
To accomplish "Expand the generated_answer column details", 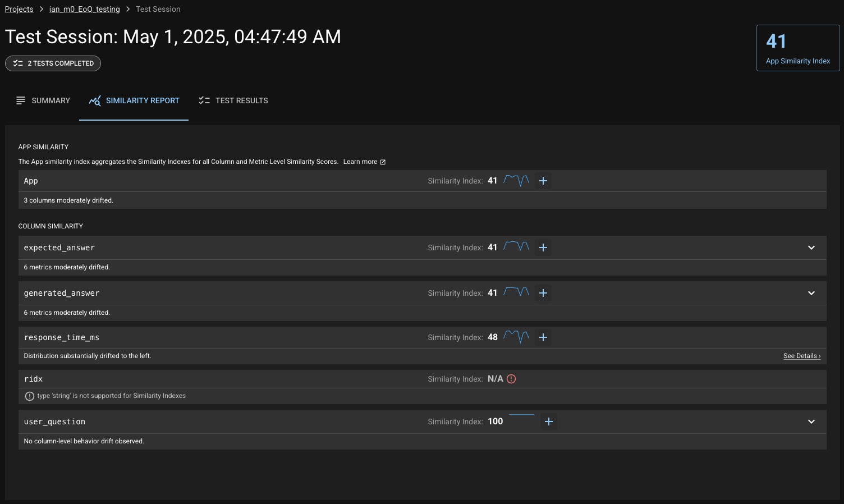I will [811, 293].
